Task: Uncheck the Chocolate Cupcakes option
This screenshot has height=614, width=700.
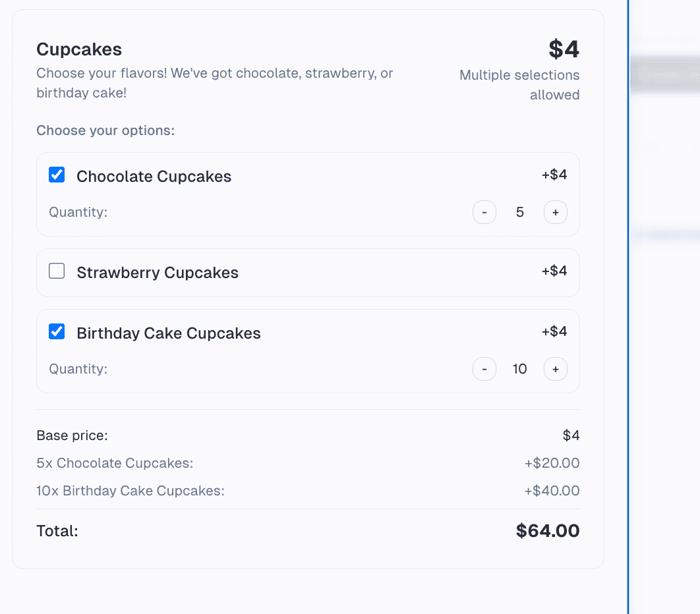Action: click(x=57, y=174)
